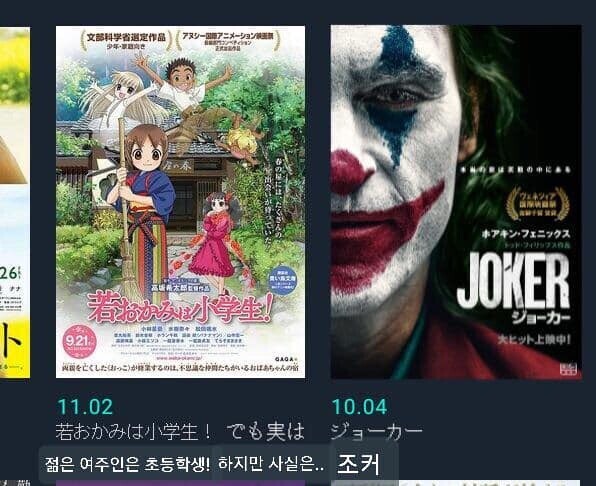Tap Korean translation 하지만 사실은..
This screenshot has height=486, width=596.
271,464
